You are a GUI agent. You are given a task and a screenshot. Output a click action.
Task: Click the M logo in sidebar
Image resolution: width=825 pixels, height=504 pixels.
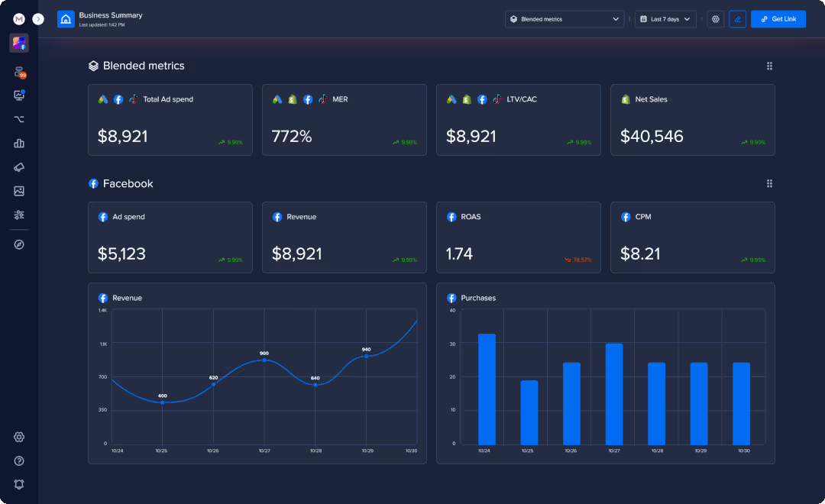[x=19, y=19]
